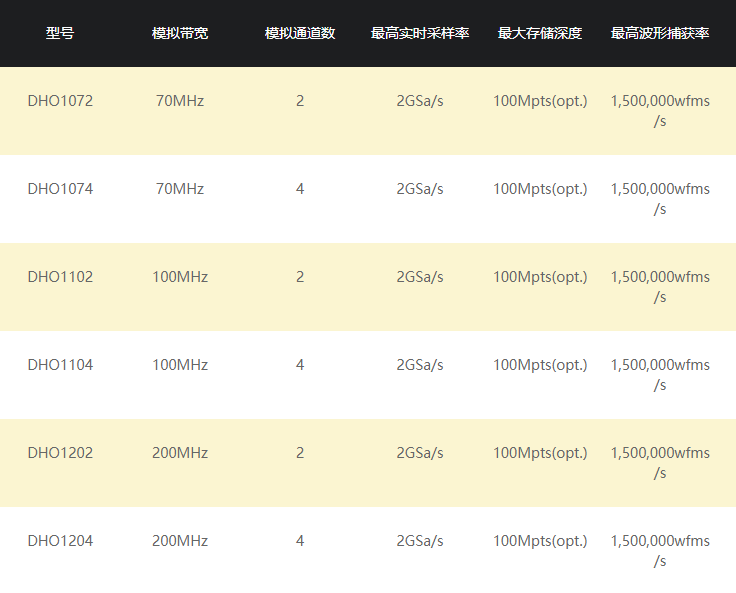
Task: Click 2GSa/s in the DHO1102 row
Action: pyautogui.click(x=420, y=277)
